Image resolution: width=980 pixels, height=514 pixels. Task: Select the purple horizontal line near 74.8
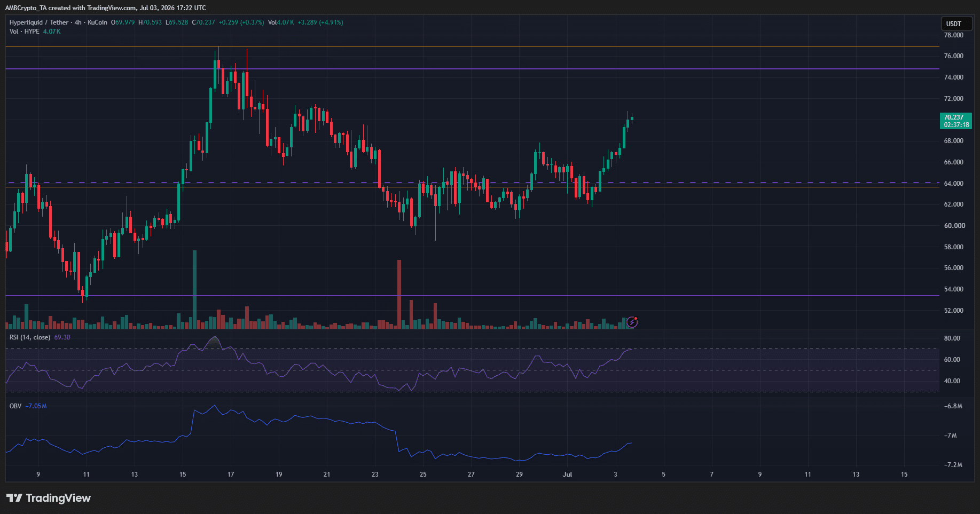[472, 69]
